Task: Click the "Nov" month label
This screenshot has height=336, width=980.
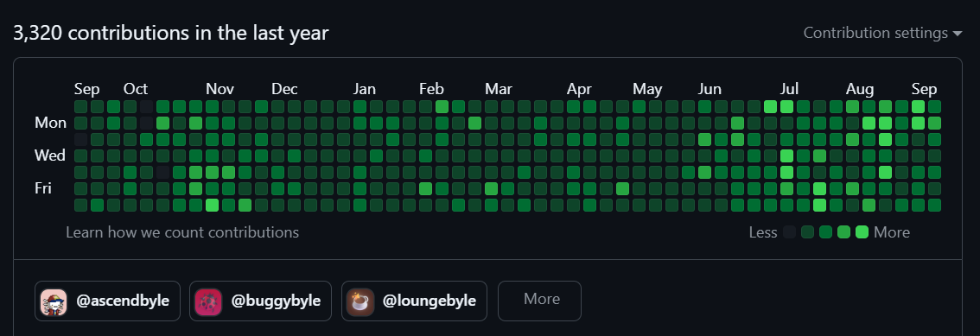Action: click(220, 89)
